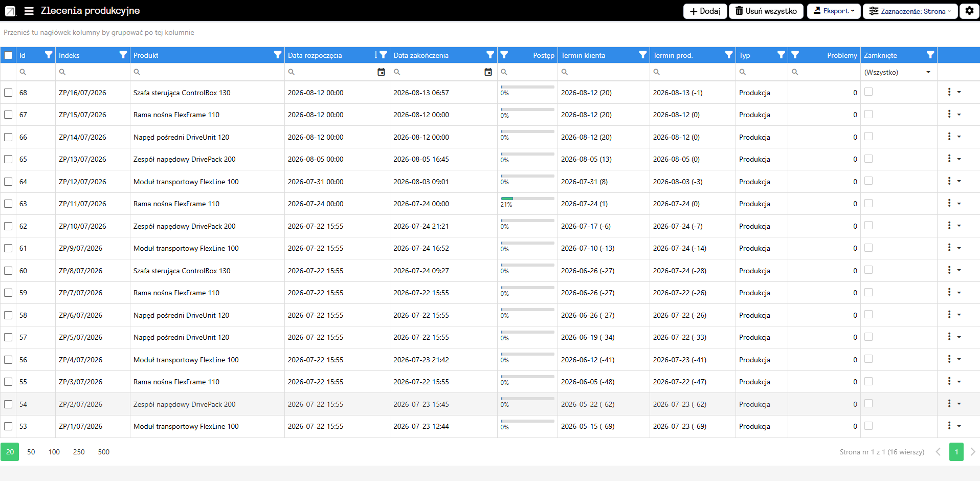Tick Zamknięte checkbox for ZP/15/07/2026
The image size is (980, 481).
click(868, 114)
